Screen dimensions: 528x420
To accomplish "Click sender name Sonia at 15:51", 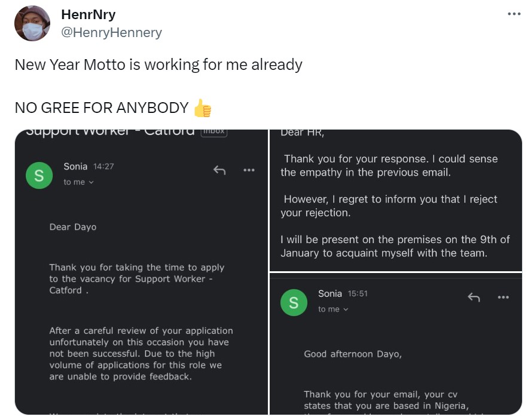I will 330,293.
